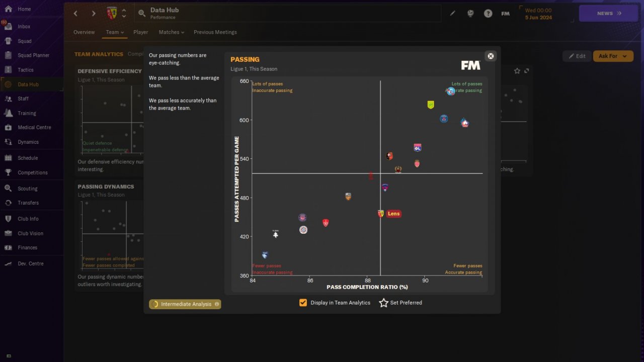644x362 pixels.
Task: Click the FM logo button in top bar
Action: pos(506,14)
